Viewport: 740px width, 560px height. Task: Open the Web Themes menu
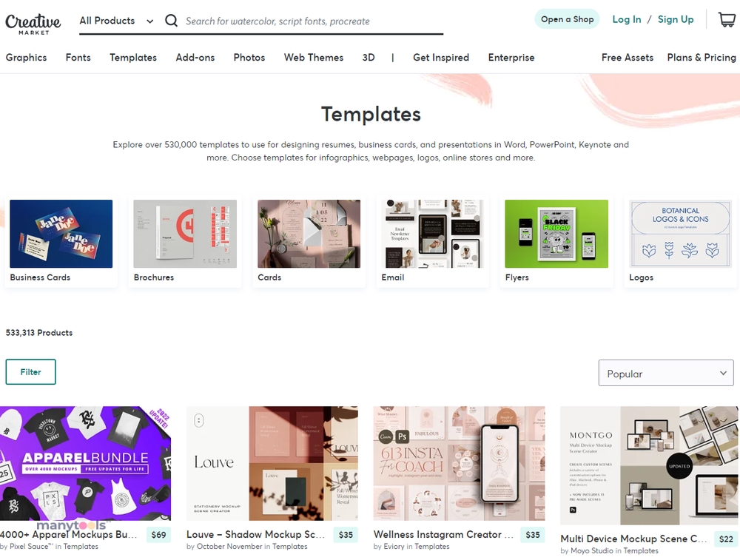click(313, 58)
